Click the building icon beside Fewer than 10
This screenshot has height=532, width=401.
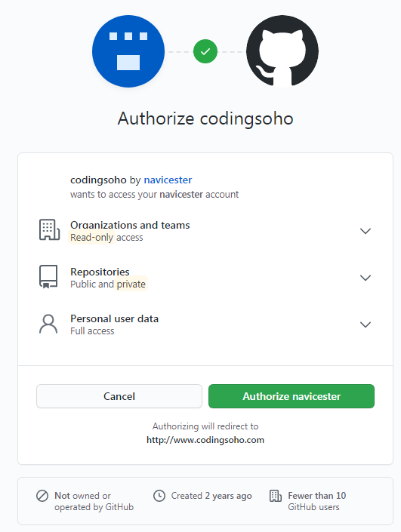coord(276,496)
